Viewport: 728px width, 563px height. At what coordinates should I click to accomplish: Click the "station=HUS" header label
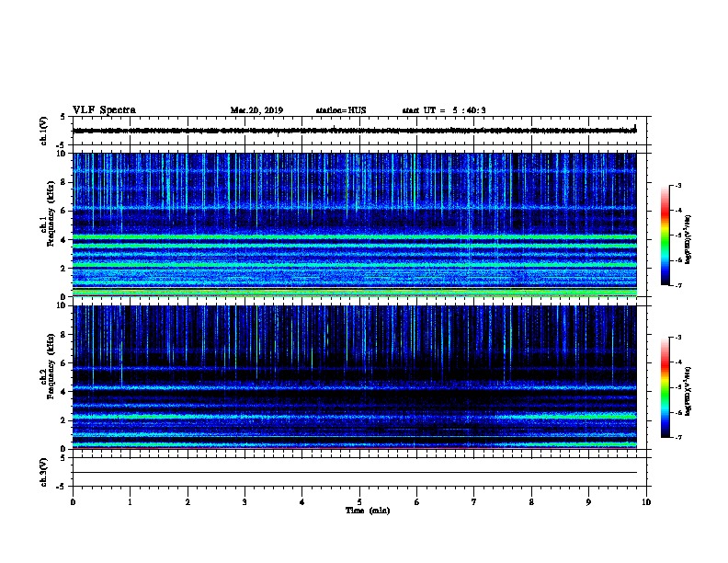click(x=341, y=110)
